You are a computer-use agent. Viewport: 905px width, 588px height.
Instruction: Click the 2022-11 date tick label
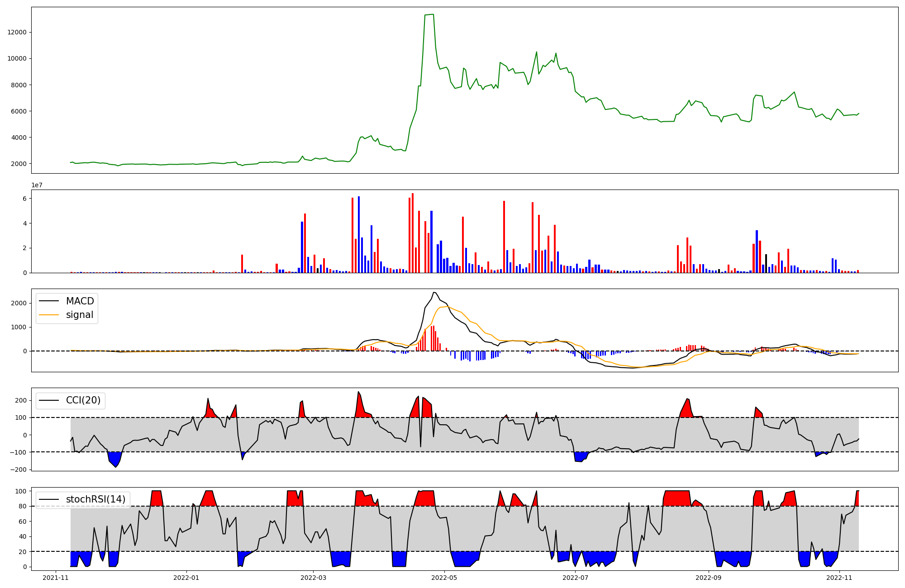pyautogui.click(x=839, y=578)
